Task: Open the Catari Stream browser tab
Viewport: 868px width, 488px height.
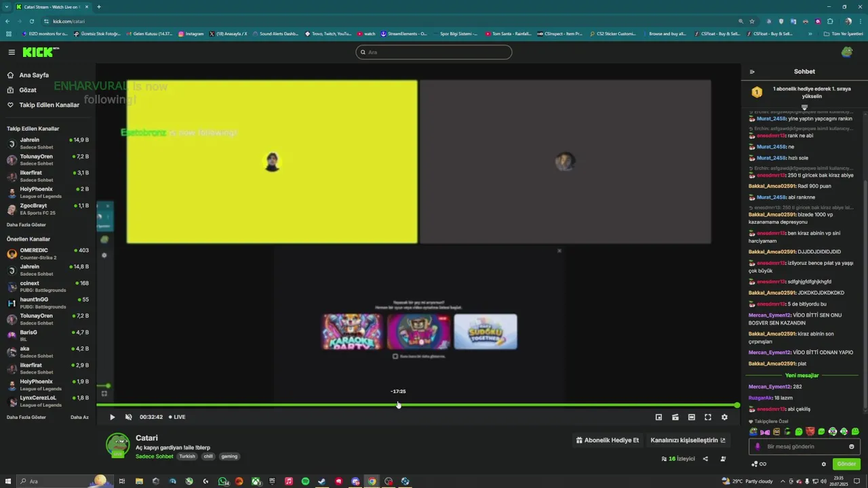Action: (53, 7)
